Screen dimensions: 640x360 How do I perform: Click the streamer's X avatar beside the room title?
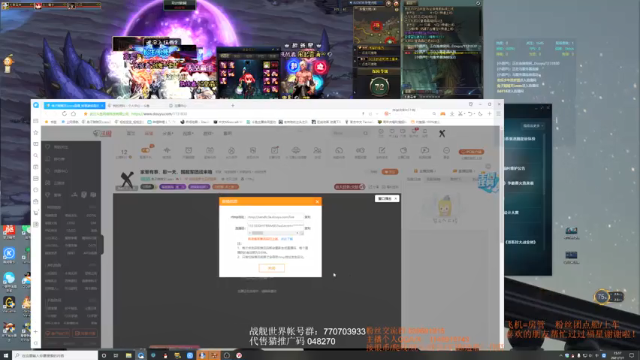click(x=127, y=180)
